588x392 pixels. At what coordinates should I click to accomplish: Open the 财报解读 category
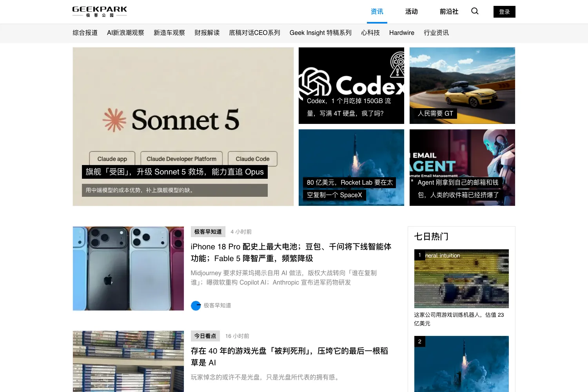coord(207,33)
